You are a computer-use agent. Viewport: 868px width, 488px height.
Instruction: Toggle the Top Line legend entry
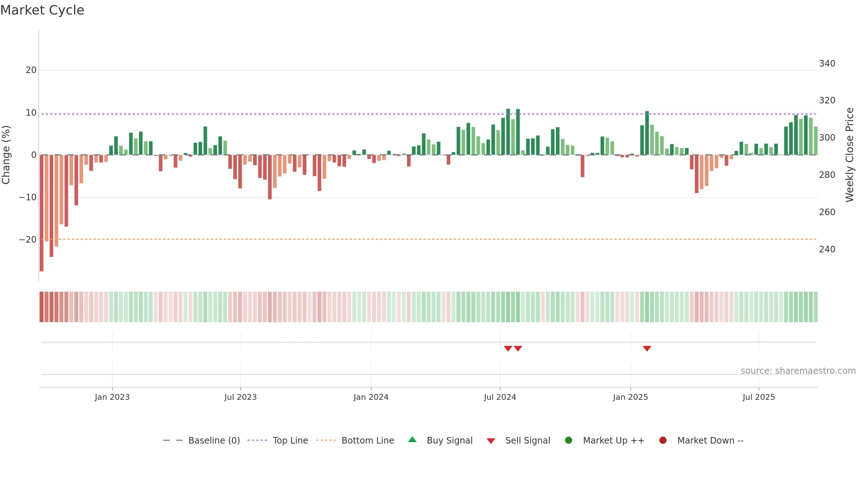click(x=278, y=440)
